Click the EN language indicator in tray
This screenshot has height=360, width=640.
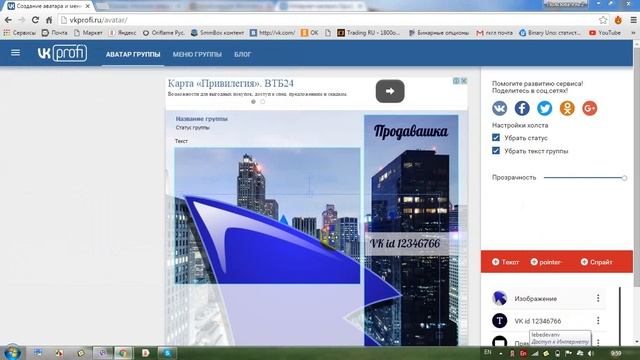point(488,352)
